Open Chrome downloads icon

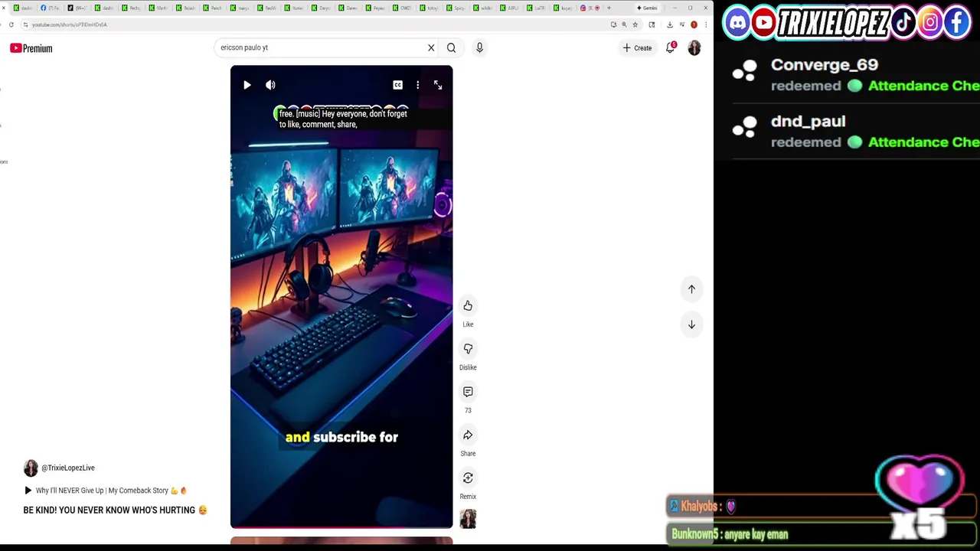coord(670,24)
